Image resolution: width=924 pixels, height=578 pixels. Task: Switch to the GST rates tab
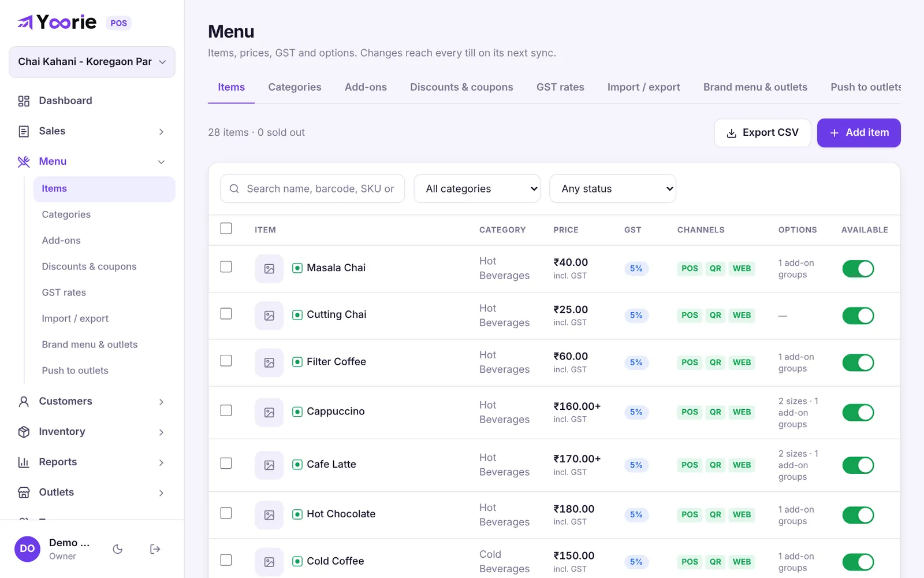click(x=560, y=87)
